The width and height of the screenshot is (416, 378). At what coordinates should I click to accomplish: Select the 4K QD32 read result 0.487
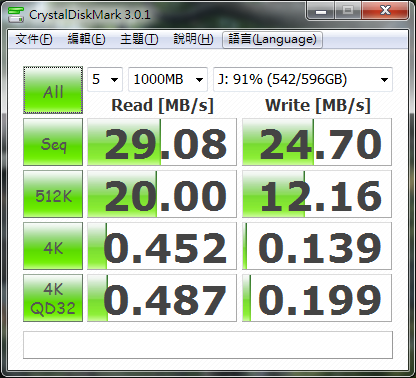pos(162,298)
